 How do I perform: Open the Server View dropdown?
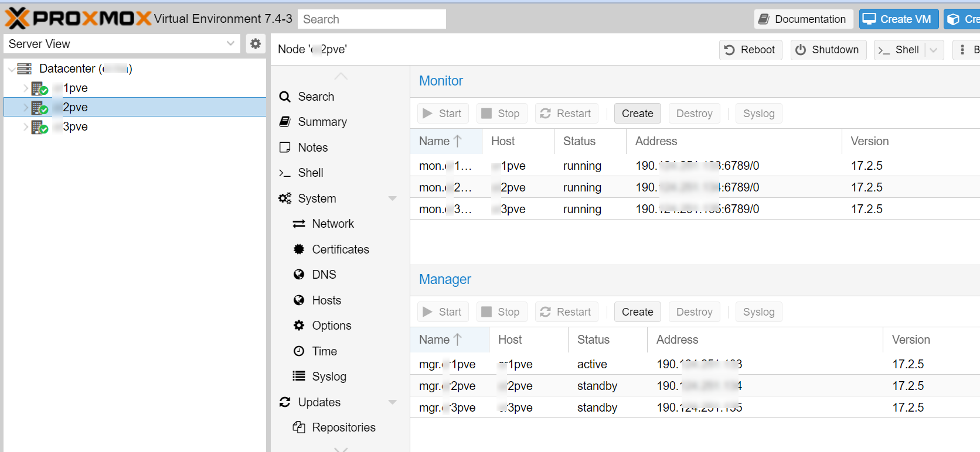(230, 44)
